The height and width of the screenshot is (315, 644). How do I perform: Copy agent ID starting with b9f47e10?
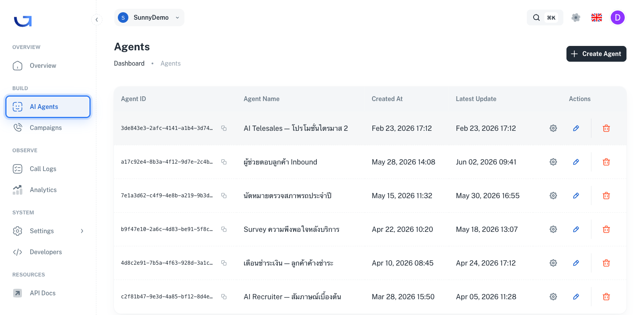(224, 229)
